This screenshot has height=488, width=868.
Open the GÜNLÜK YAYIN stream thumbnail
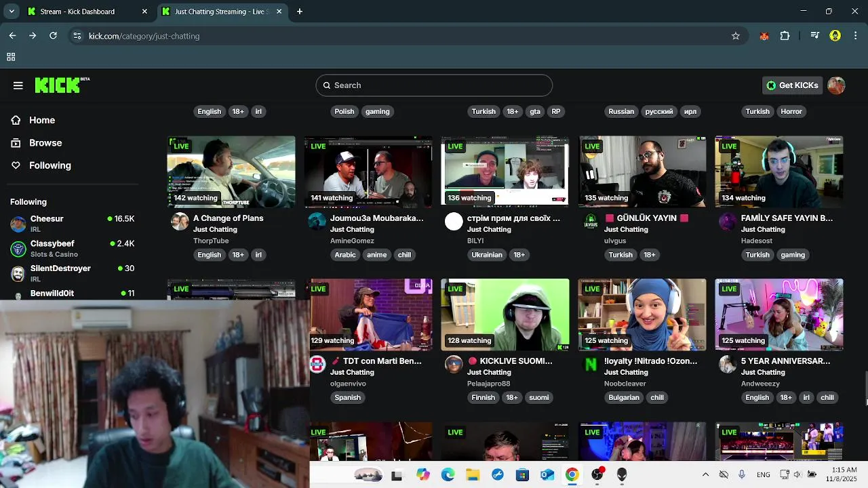642,172
